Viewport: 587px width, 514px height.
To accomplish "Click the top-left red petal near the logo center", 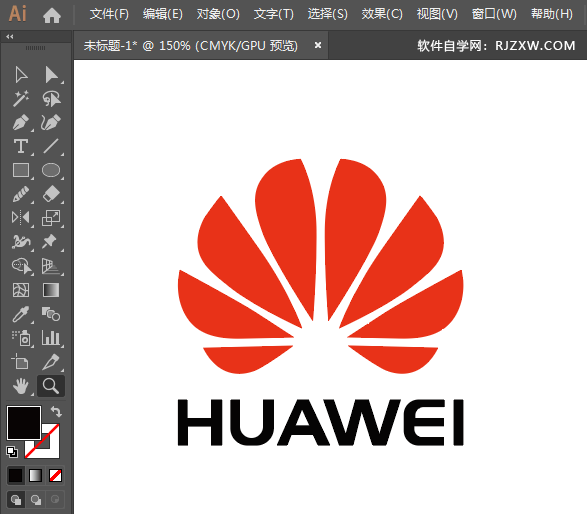I will [285, 232].
